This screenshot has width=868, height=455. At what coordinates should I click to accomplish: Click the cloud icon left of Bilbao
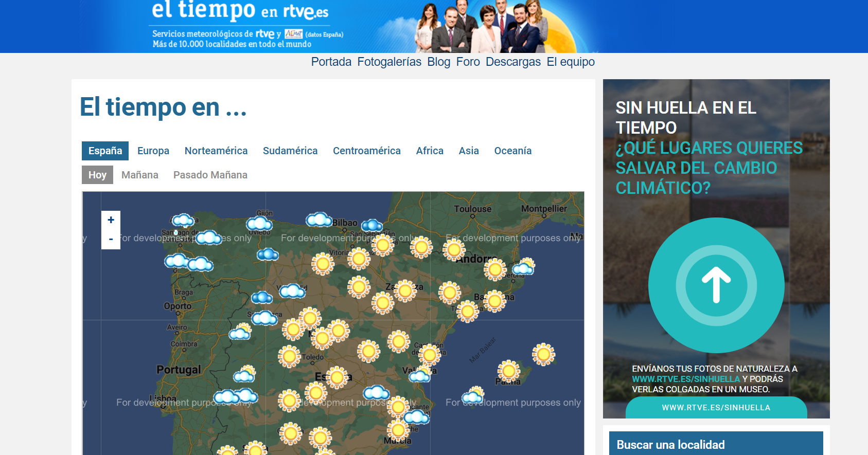(x=319, y=220)
